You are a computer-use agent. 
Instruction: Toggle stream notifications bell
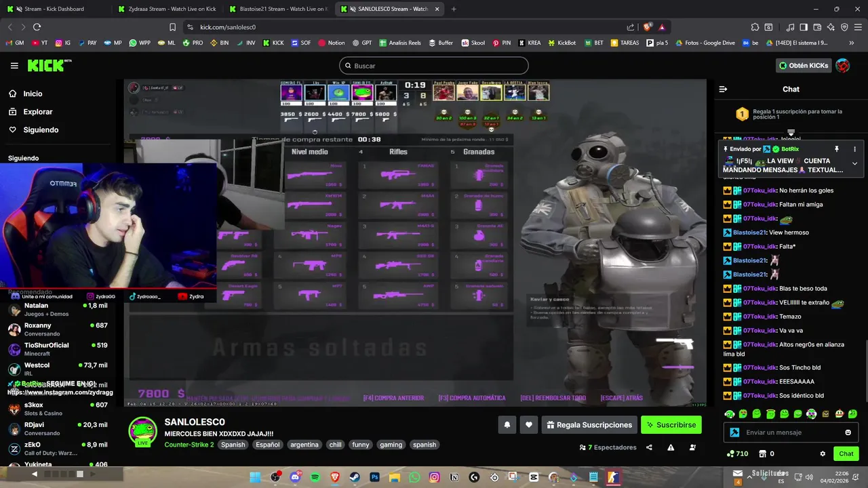pos(507,425)
